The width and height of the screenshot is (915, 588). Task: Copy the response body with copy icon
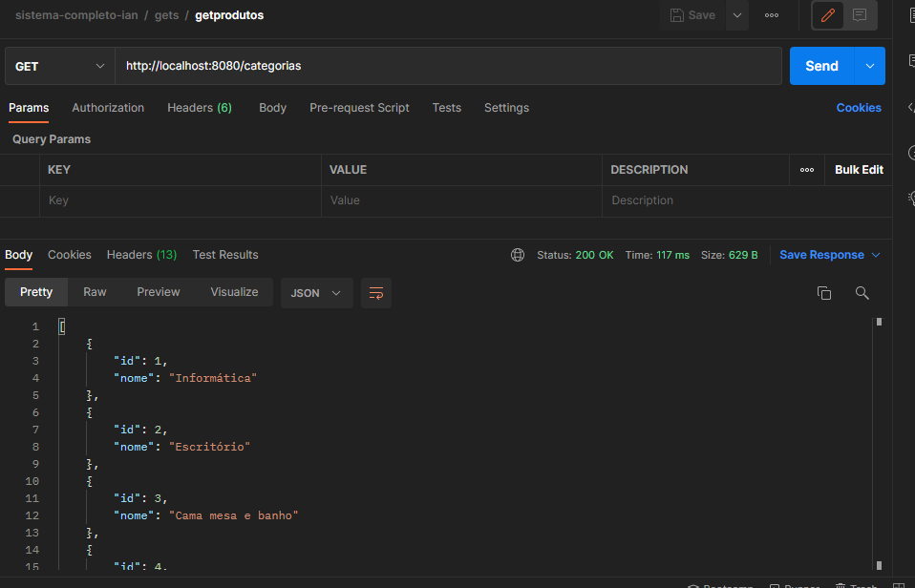coord(824,293)
